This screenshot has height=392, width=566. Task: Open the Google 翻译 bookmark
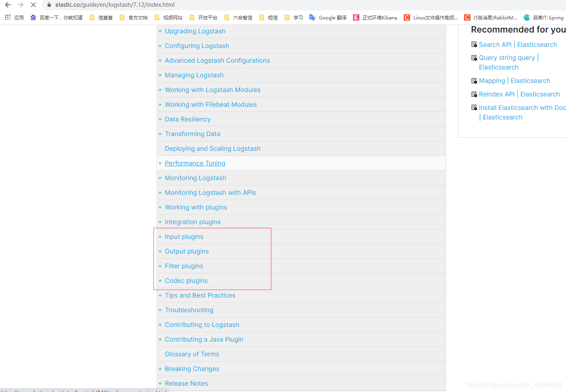point(328,17)
